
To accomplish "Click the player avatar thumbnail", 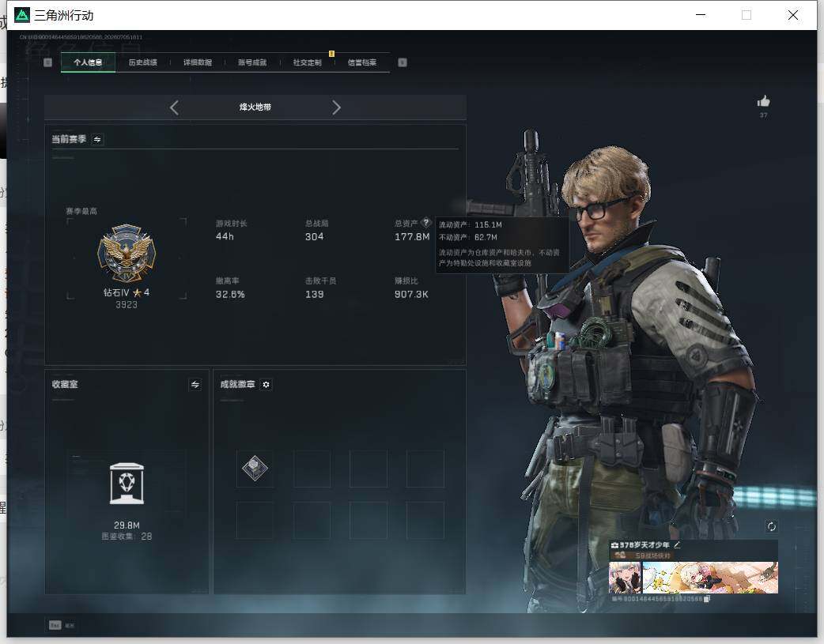I will tap(624, 578).
